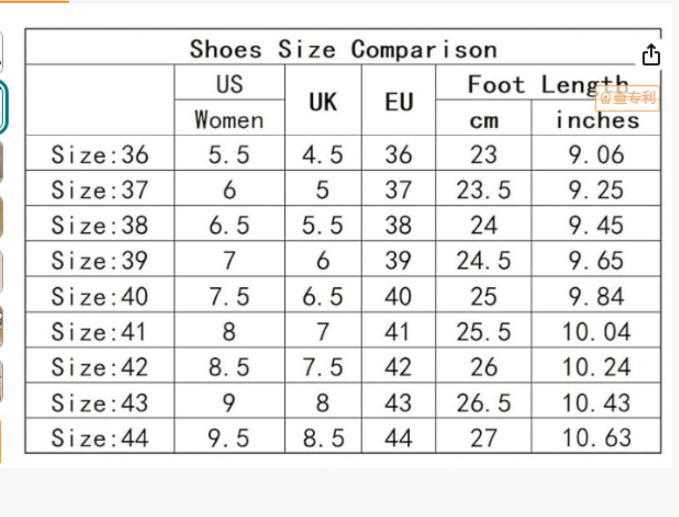Select the Size:36 row label
Viewport: 679px width, 517px height.
tap(99, 155)
